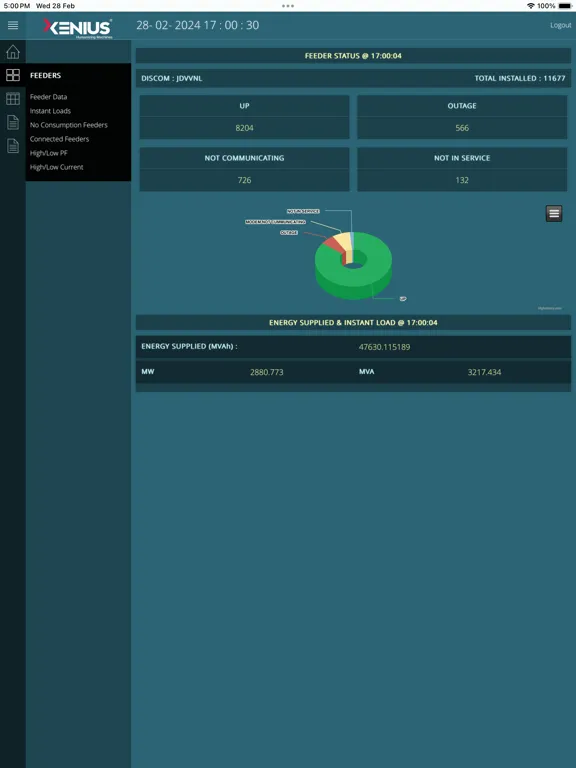Click the NOT IN SERVICE chart label

(303, 211)
